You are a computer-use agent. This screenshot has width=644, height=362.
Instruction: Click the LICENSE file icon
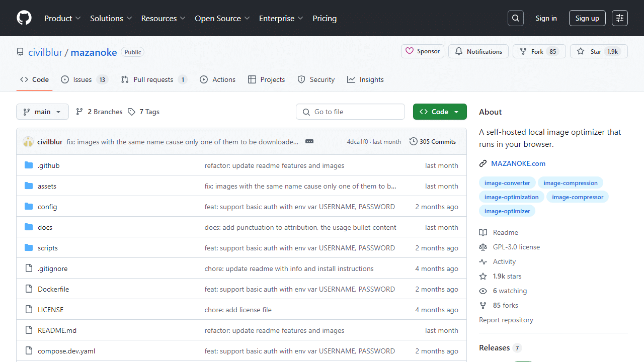pos(29,310)
